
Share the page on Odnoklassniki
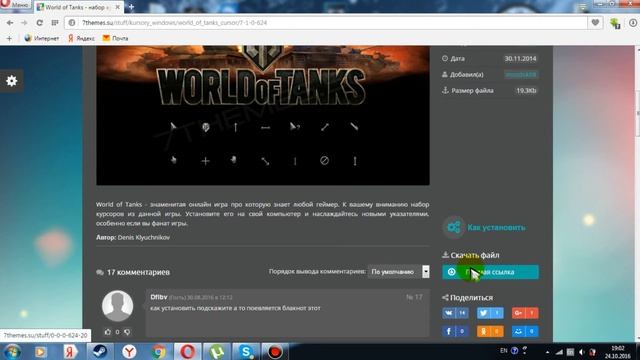[490, 331]
